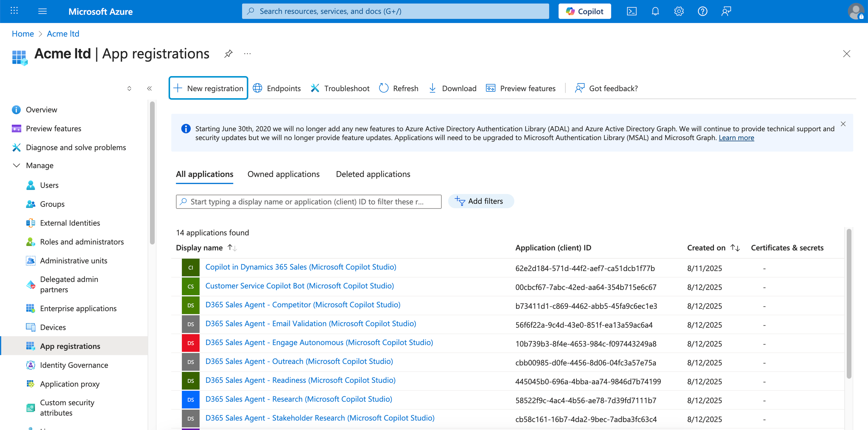
Task: Open D365 Sales Agent - Competitor app
Action: 303,305
